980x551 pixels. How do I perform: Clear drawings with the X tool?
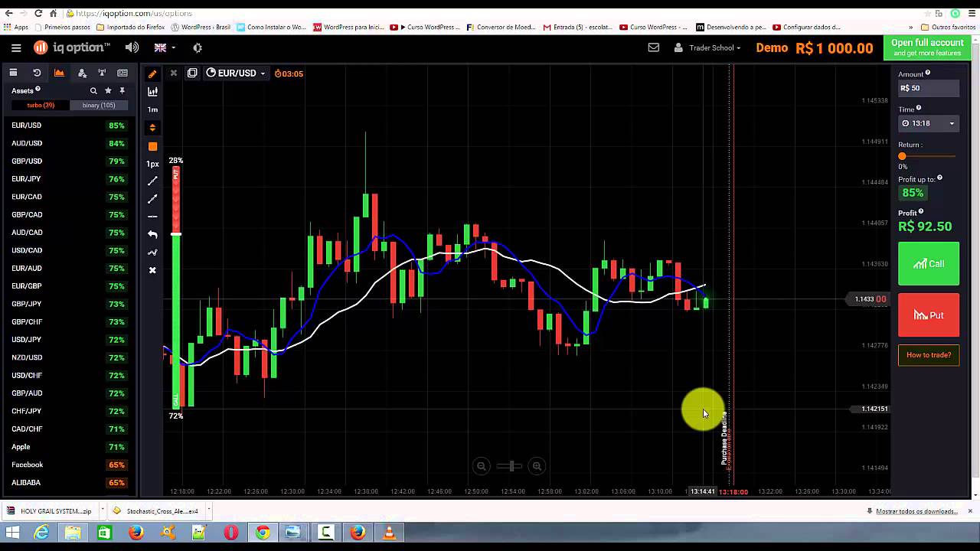[x=152, y=270]
